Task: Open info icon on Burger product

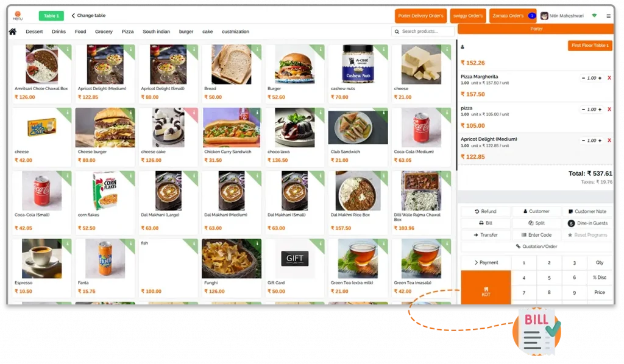Action: point(321,49)
